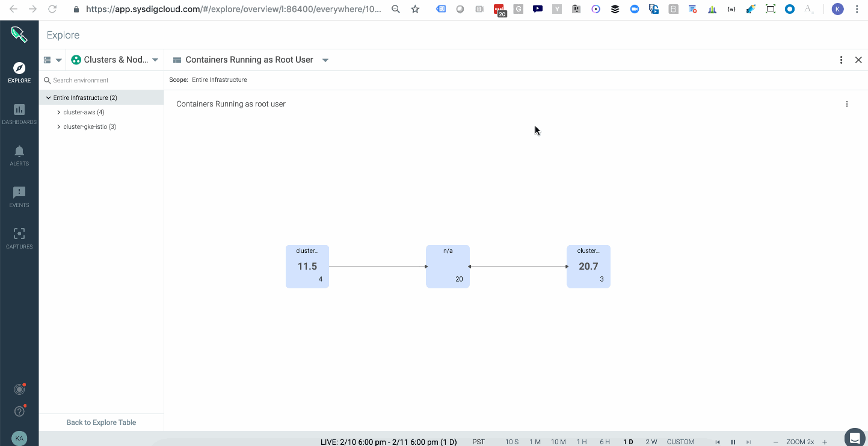Close the dashboard panel with X
Screen dimensions: 868x446
coord(858,60)
